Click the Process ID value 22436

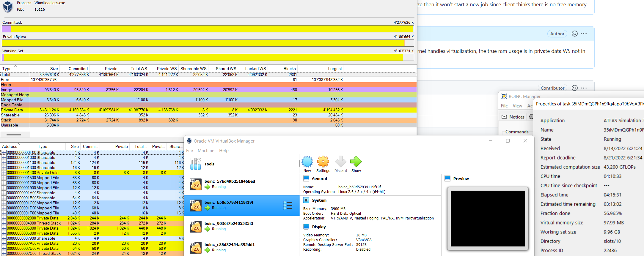(x=610, y=250)
